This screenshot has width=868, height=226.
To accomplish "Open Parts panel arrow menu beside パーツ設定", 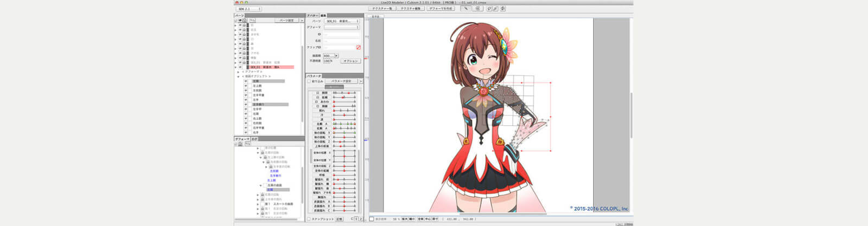I will [302, 20].
